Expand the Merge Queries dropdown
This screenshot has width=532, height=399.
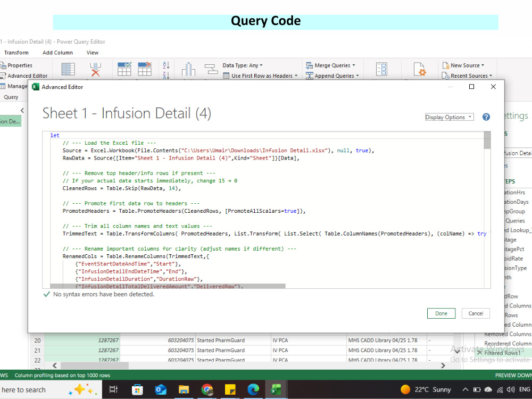[x=330, y=65]
